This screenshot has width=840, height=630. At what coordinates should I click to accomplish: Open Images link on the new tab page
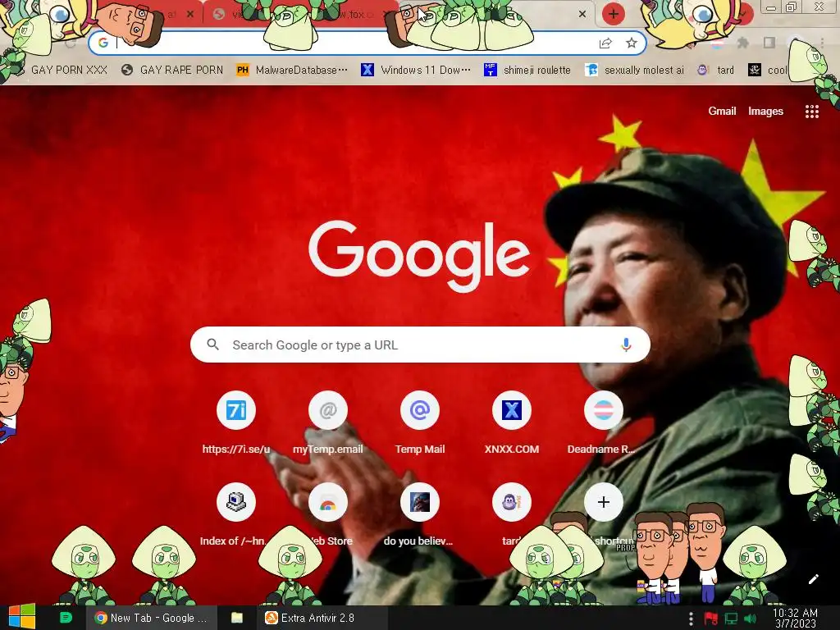tap(765, 111)
